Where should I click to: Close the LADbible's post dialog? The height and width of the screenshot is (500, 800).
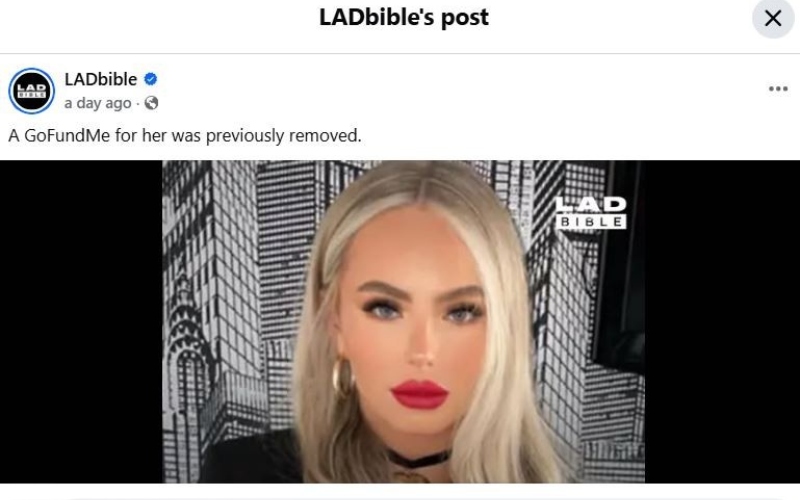pos(773,18)
